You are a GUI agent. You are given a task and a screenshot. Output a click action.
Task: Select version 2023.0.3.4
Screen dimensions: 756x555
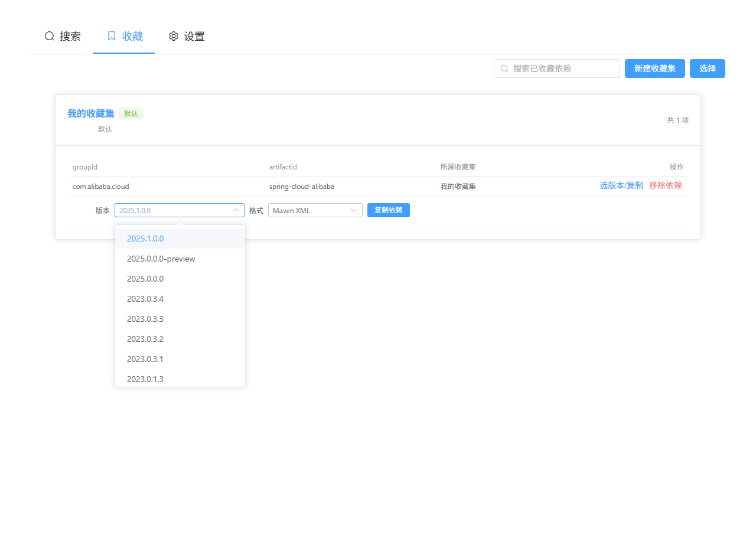pyautogui.click(x=180, y=299)
